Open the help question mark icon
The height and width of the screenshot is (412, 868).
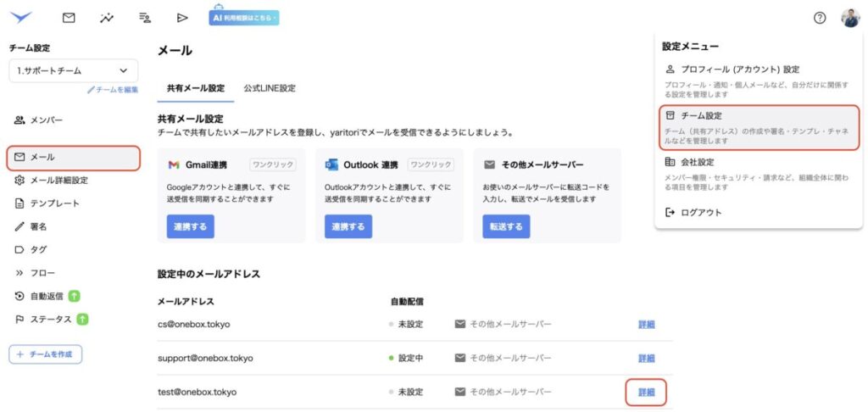tap(819, 18)
